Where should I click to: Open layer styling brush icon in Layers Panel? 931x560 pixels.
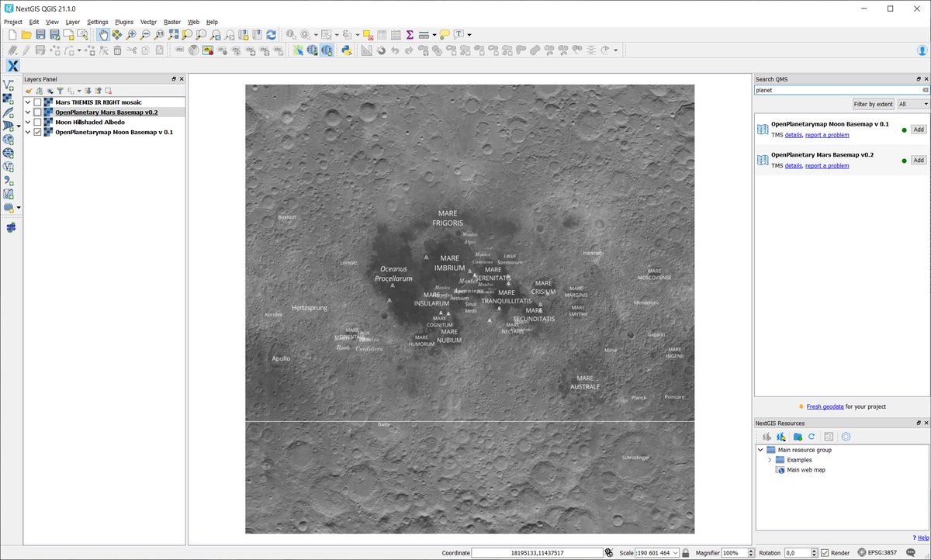click(29, 91)
